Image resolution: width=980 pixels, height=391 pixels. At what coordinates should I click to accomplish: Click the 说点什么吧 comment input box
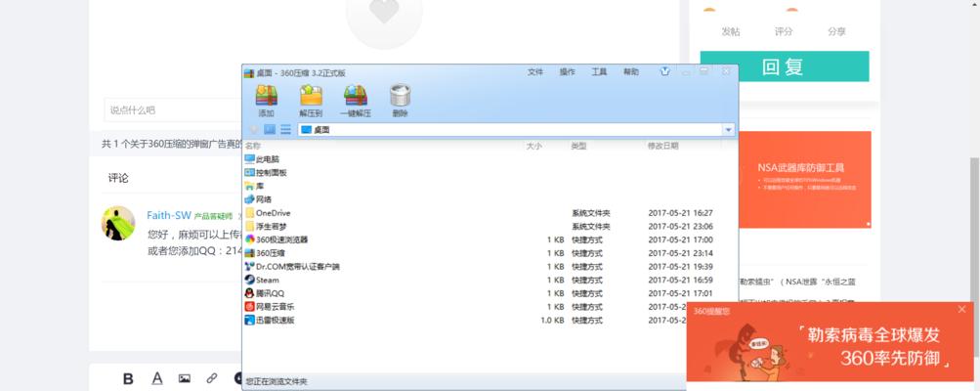point(173,110)
